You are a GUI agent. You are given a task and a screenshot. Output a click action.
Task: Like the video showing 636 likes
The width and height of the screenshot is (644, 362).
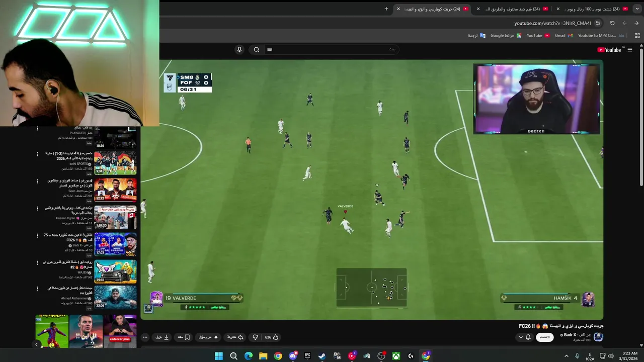[272, 337]
